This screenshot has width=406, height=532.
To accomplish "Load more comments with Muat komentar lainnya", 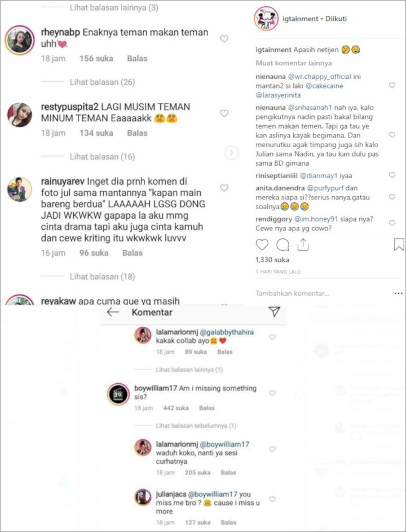I will pyautogui.click(x=294, y=63).
